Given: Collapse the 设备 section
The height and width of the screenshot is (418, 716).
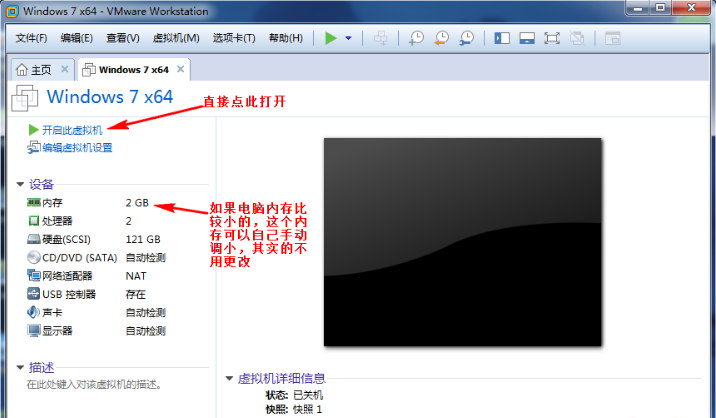Looking at the screenshot, I should click(20, 184).
